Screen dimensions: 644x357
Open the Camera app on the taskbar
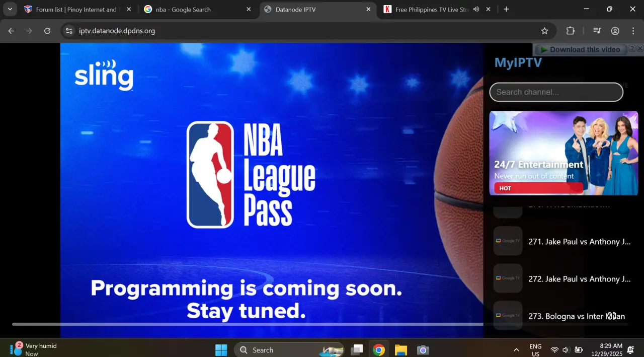point(423,350)
